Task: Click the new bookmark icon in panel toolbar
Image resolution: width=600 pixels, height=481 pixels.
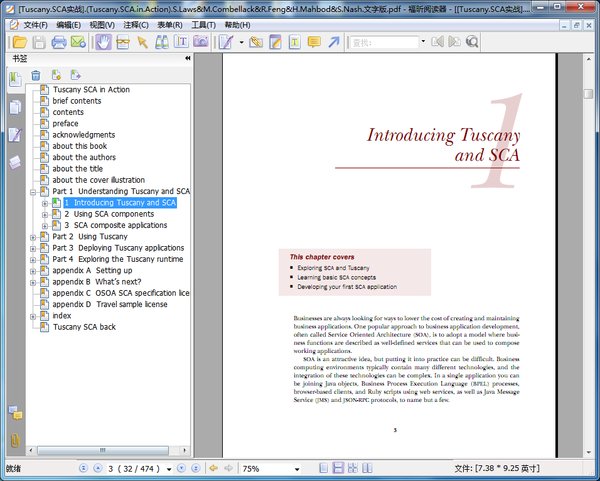Action: click(x=56, y=75)
